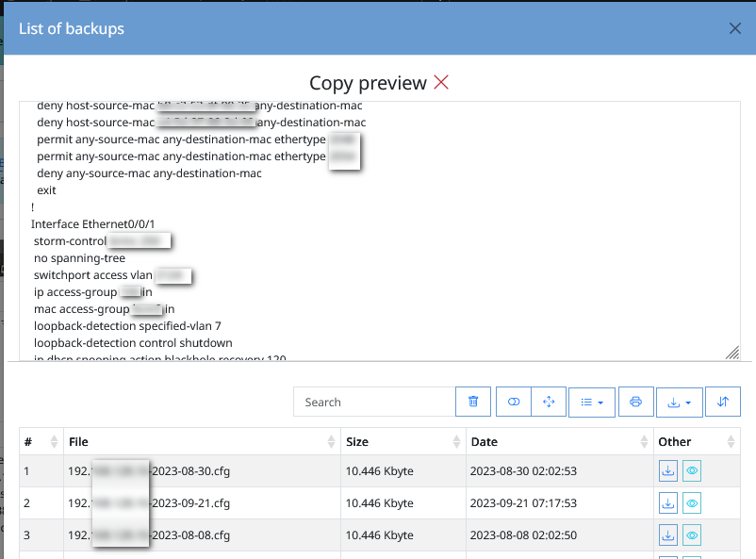Click the compare toggle icon in toolbar

(514, 402)
